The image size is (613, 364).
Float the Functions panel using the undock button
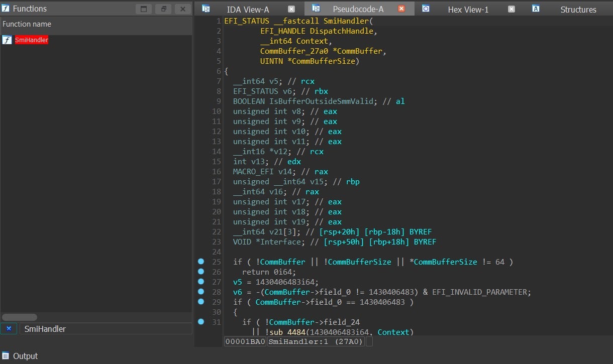point(163,9)
